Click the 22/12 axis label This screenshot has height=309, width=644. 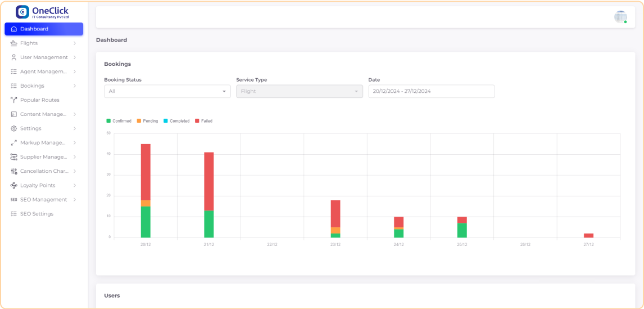(x=273, y=244)
